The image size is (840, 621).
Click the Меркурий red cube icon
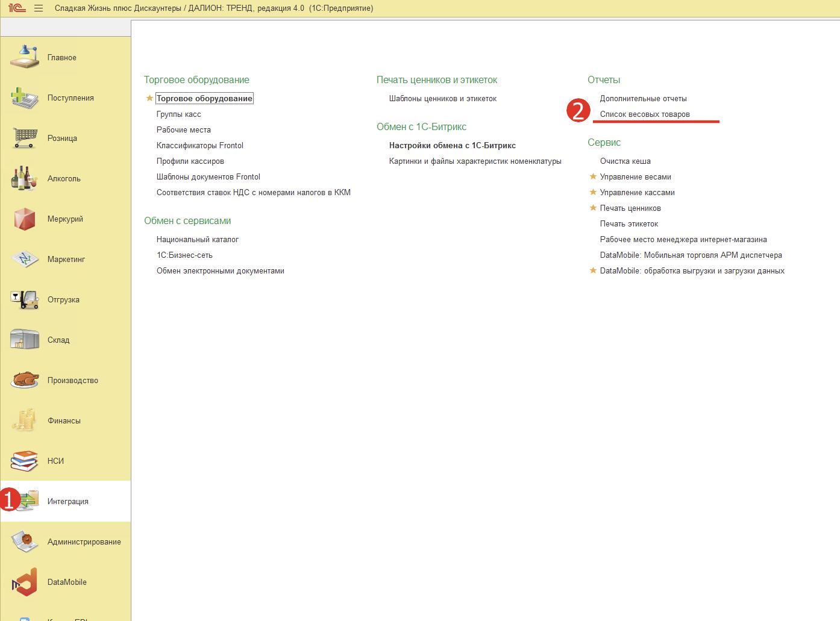[x=25, y=219]
